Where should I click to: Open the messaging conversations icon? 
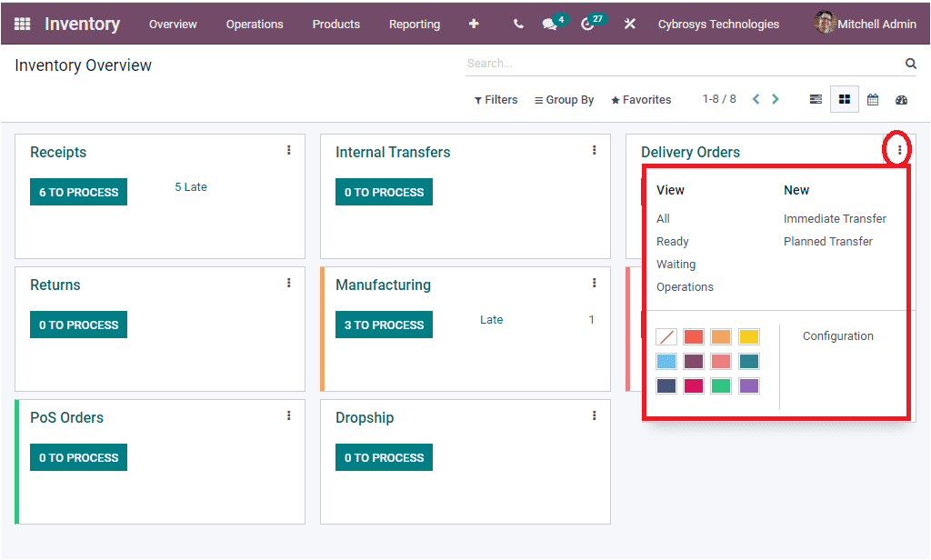tap(551, 24)
